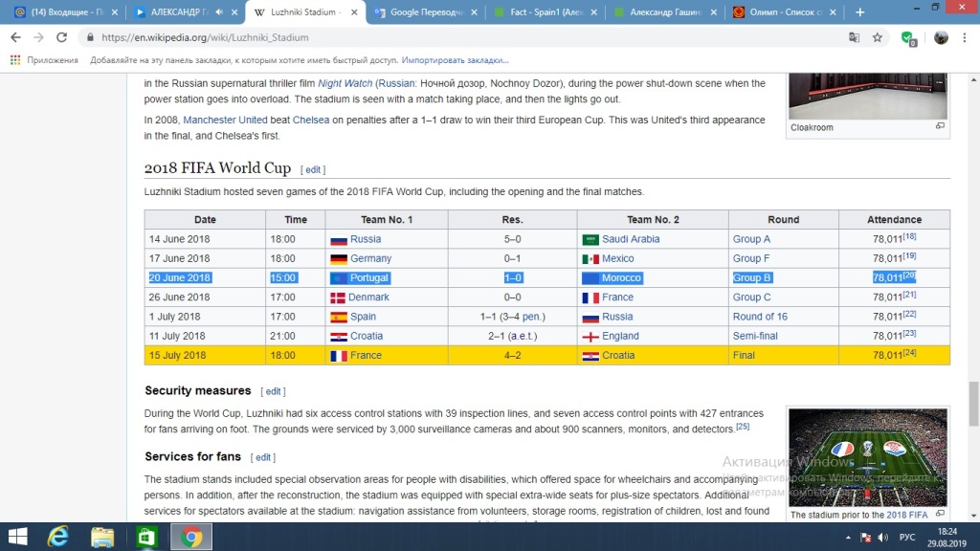Switch the РУС input language
The width and height of the screenshot is (980, 551).
pos(907,538)
